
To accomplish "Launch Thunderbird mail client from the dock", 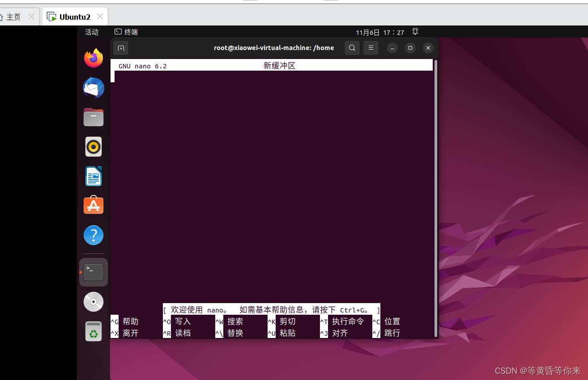I will [93, 88].
